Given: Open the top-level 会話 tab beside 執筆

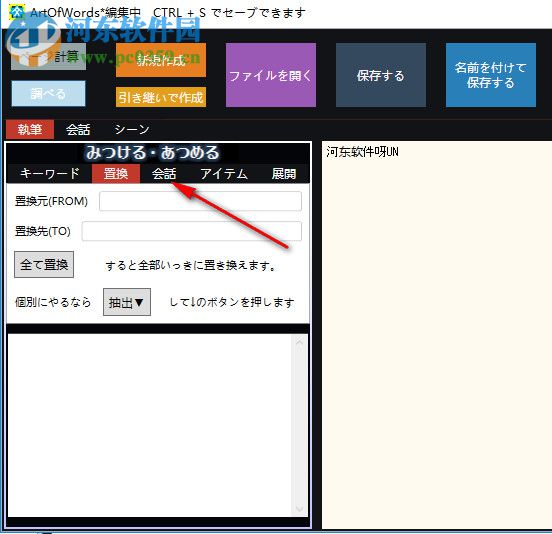Looking at the screenshot, I should tap(78, 129).
